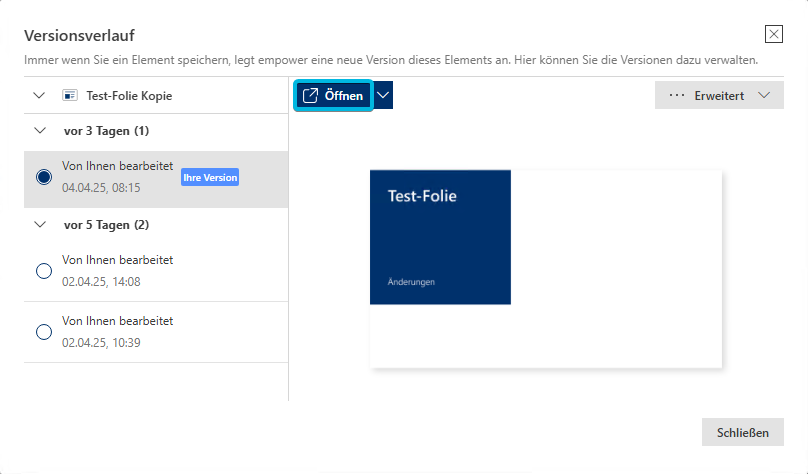Click the vor 3 Tagen (1) label
This screenshot has width=808, height=474.
click(106, 131)
